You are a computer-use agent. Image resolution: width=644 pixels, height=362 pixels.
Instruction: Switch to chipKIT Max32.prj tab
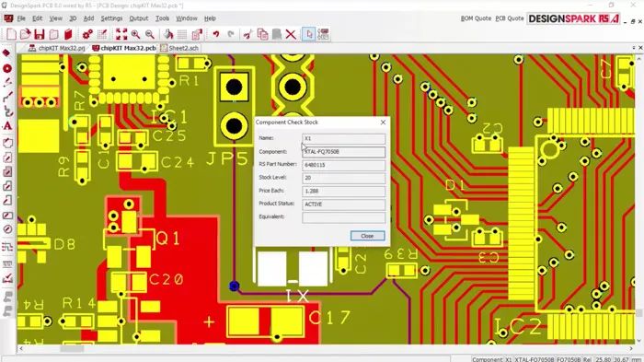pos(57,48)
